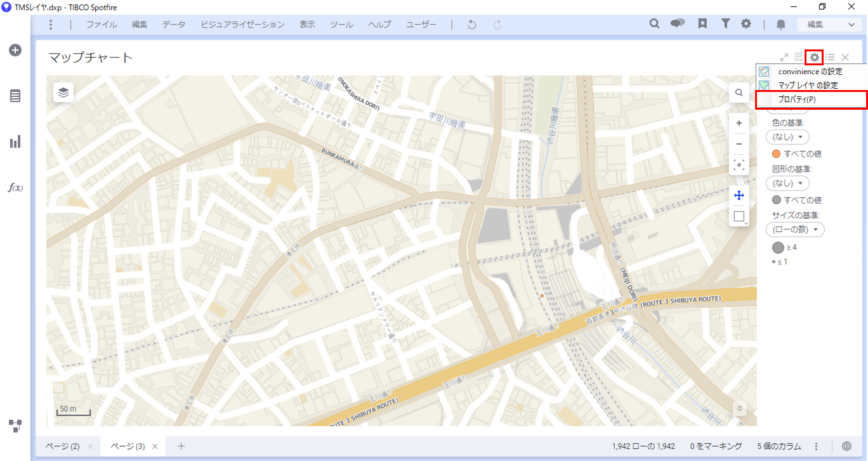Open the bar chart visualization types icon
Viewport: 868px width, 461px height.
pos(15,141)
